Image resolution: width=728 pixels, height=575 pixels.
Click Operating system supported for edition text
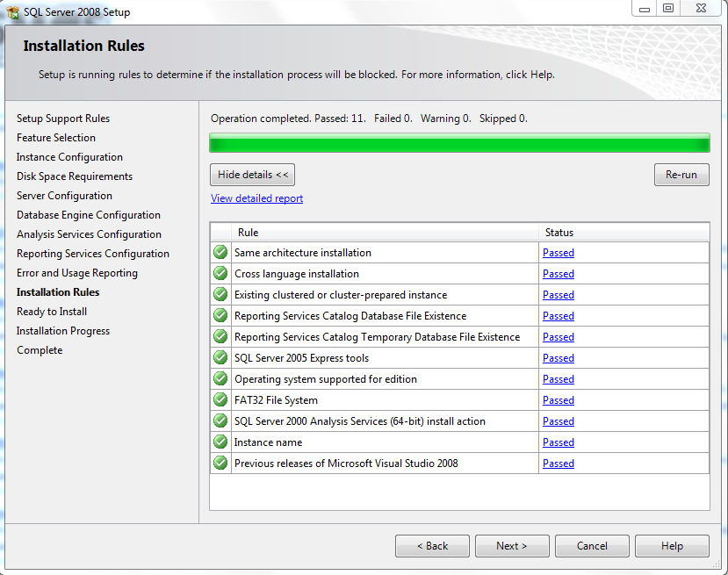tap(326, 379)
